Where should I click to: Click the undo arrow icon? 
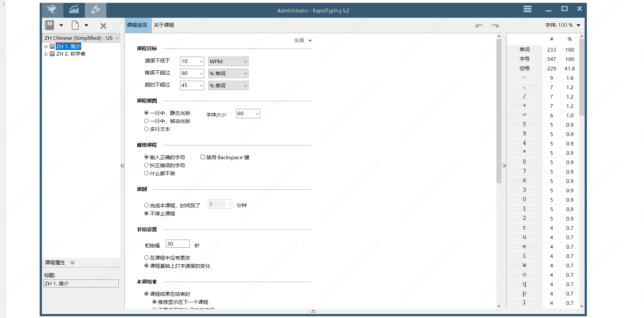click(479, 25)
